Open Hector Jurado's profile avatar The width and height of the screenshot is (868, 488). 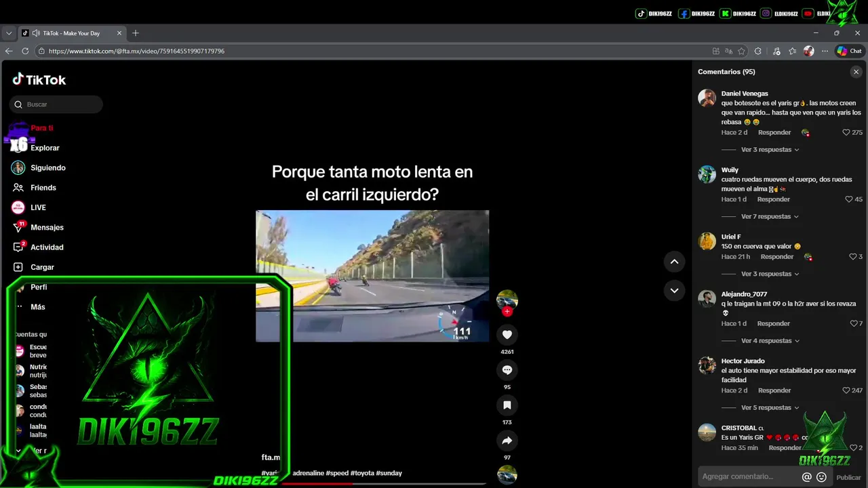pos(707,365)
